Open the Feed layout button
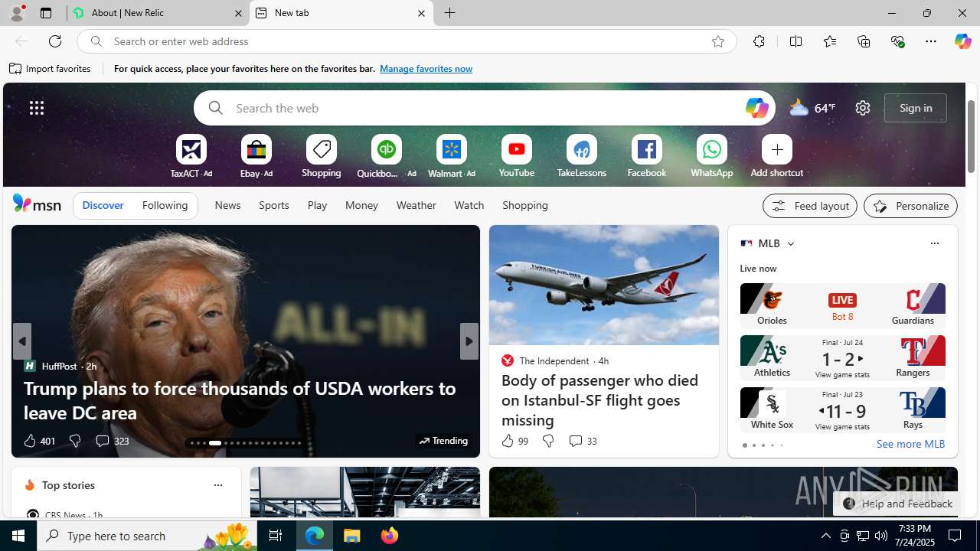This screenshot has width=980, height=551. (809, 206)
